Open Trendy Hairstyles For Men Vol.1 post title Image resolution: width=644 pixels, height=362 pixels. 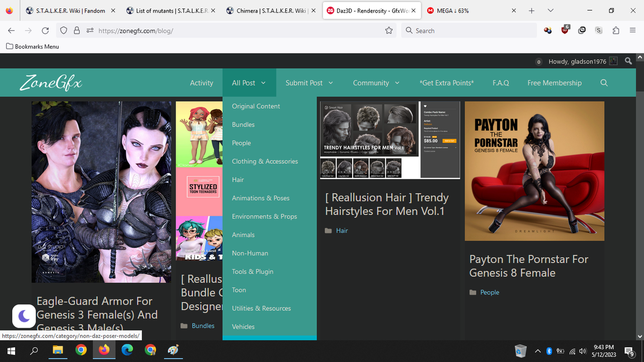[387, 204]
